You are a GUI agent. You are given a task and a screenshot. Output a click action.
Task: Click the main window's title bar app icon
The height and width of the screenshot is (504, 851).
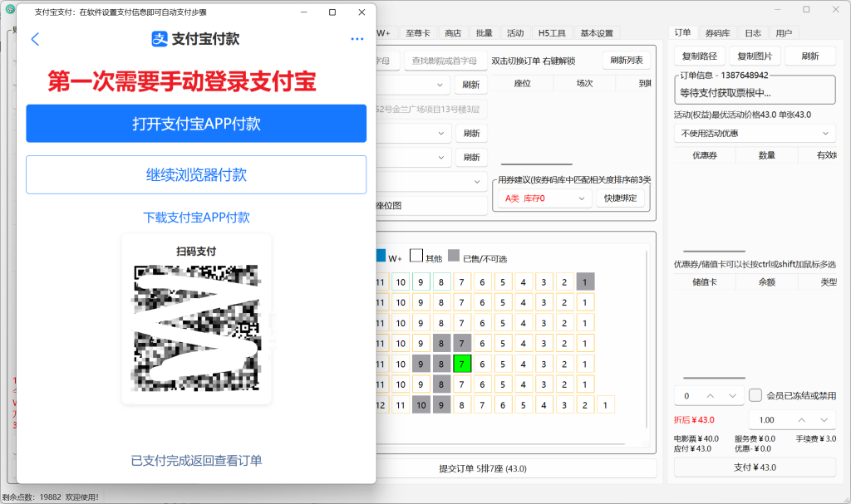click(x=10, y=9)
